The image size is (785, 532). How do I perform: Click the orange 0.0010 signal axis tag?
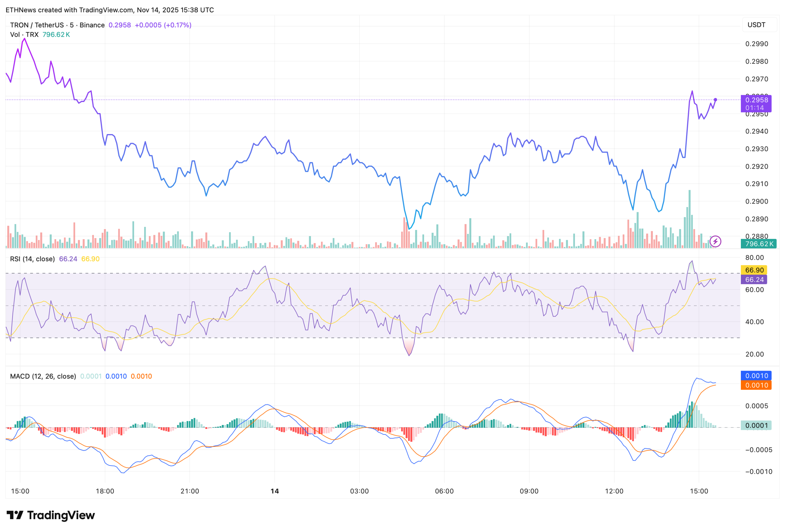click(x=756, y=385)
